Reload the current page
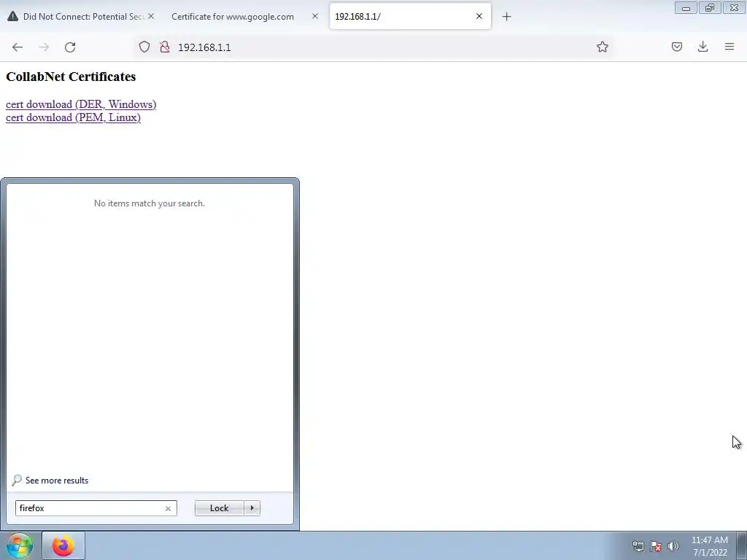The width and height of the screenshot is (747, 560). 70,47
